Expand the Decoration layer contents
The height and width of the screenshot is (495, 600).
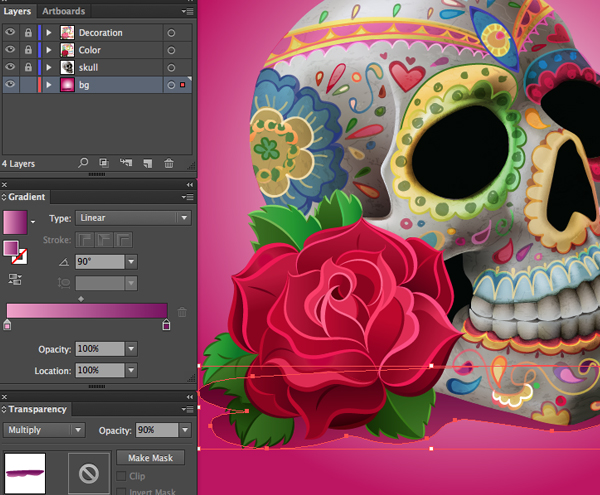click(49, 33)
